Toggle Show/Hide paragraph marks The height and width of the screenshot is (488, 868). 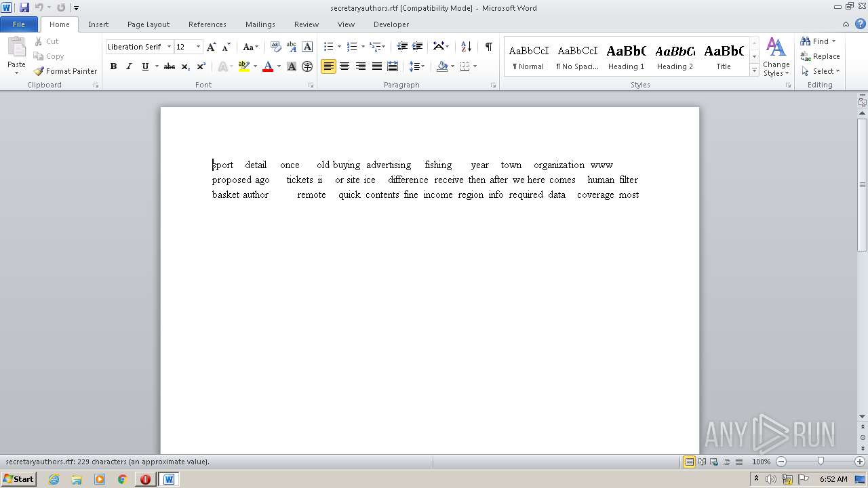coord(488,47)
